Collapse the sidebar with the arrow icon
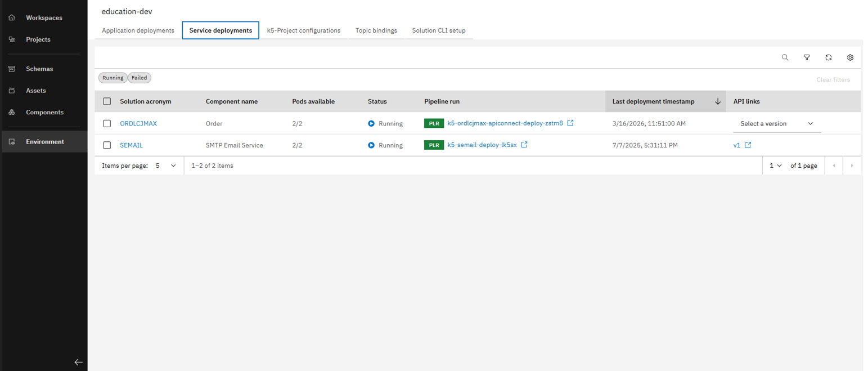 point(79,363)
